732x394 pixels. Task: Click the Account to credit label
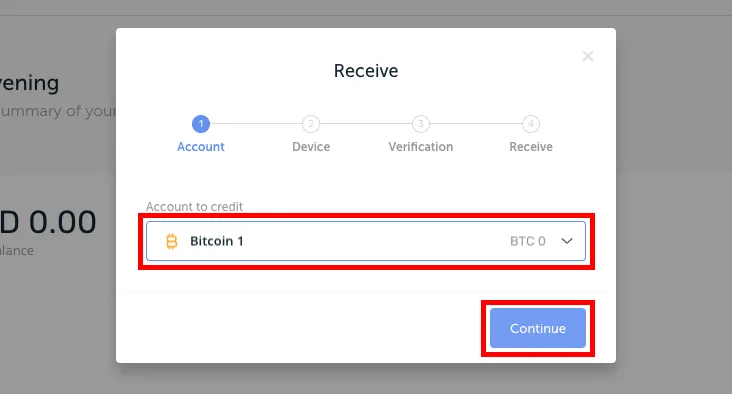pyautogui.click(x=194, y=207)
